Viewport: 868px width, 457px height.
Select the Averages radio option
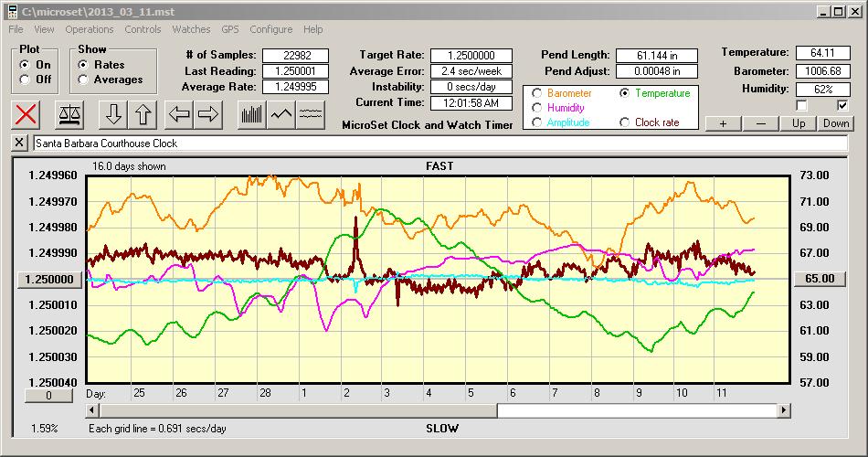point(84,80)
